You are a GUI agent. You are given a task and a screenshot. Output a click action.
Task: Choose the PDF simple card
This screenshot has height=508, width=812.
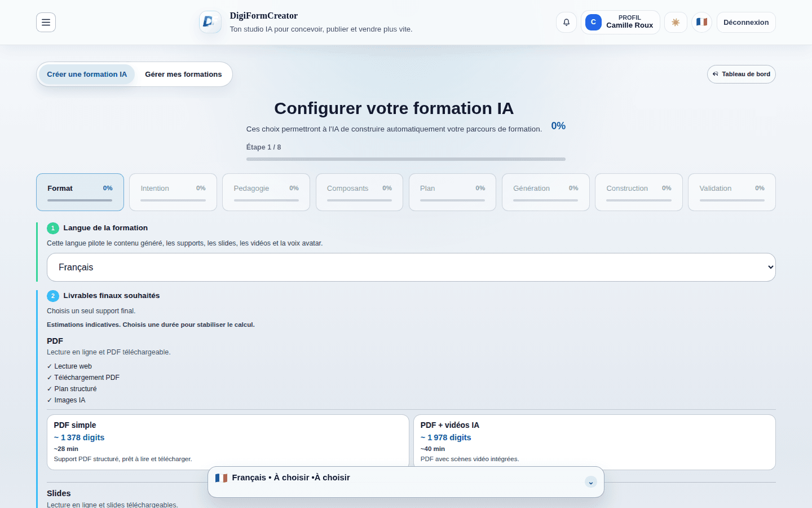228,442
